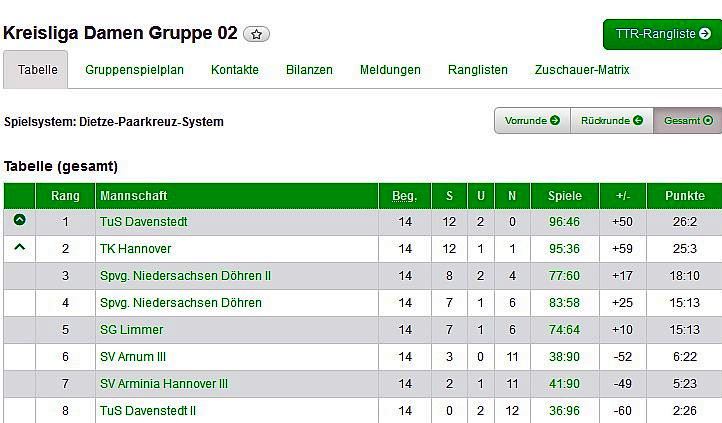The width and height of the screenshot is (722, 423).
Task: Click the promotion arrow icon beside TuS Davenstedt
Action: click(19, 220)
